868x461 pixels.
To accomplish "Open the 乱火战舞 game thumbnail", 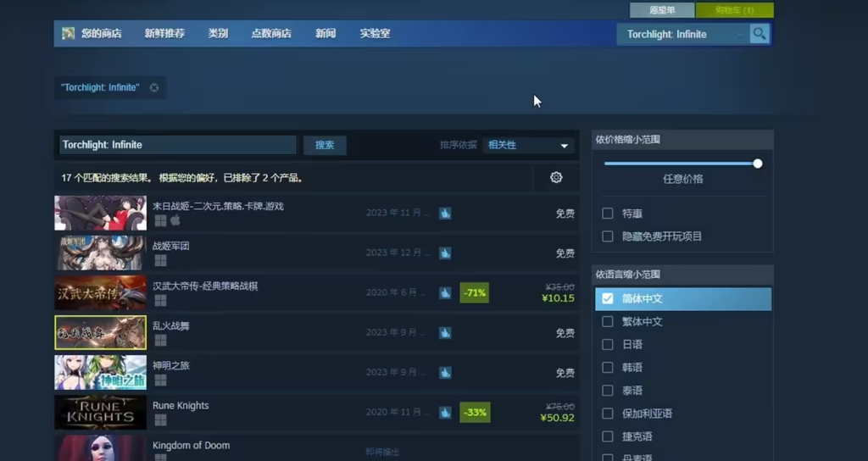I will [x=101, y=332].
